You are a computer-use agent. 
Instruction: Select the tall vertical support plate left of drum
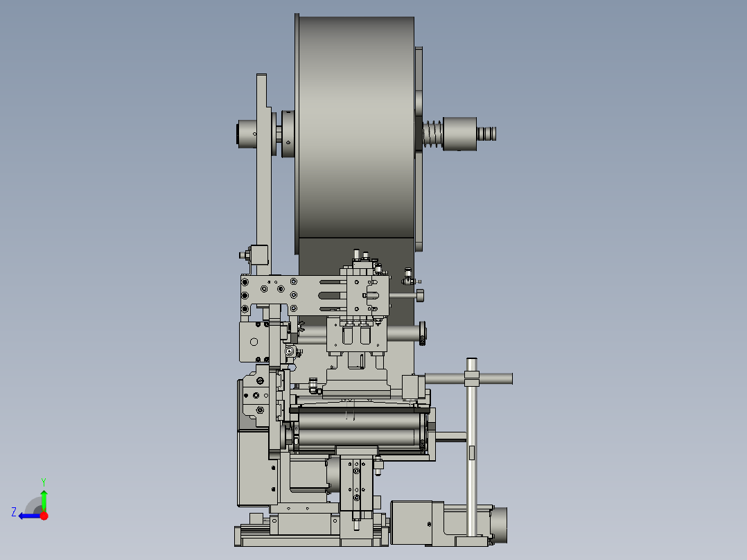coord(263,175)
